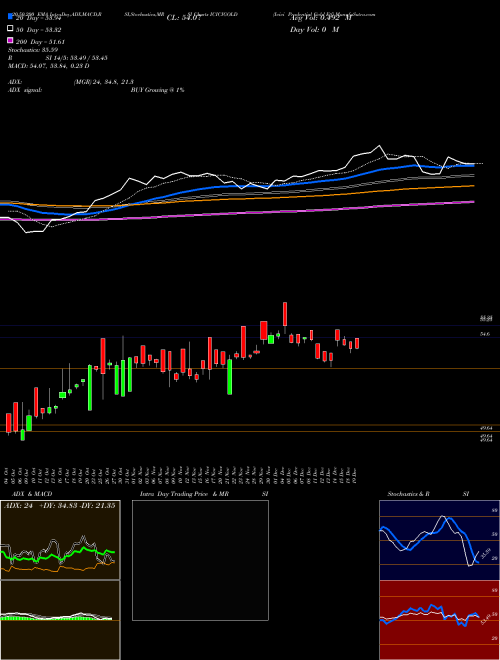Click the red RSI chart panel

(x=439, y=620)
